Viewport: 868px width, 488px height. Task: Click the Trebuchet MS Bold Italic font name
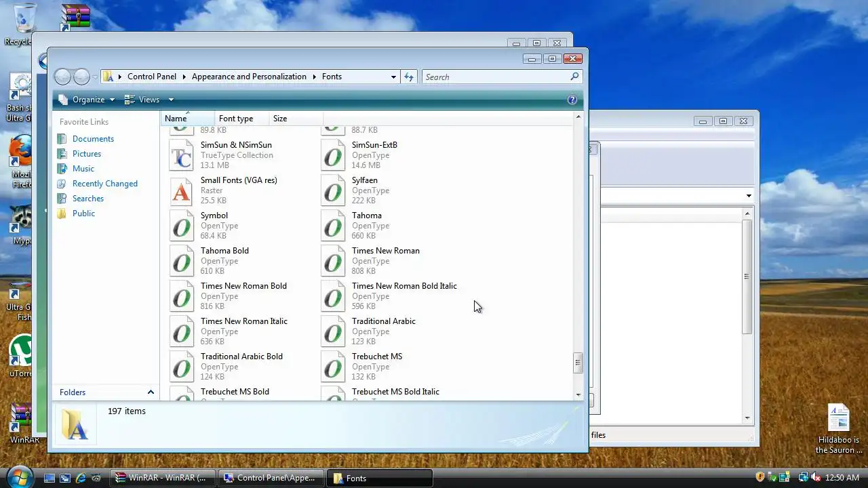395,392
